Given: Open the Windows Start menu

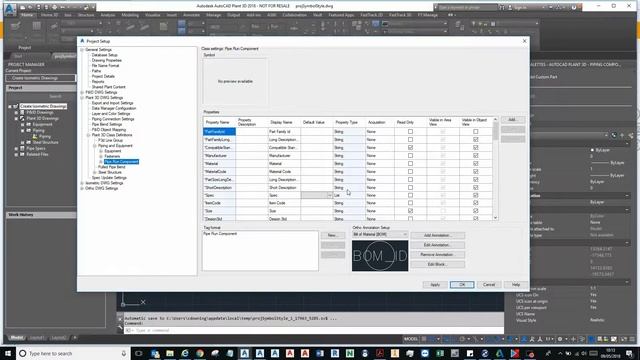Looking at the screenshot, I should (8, 353).
